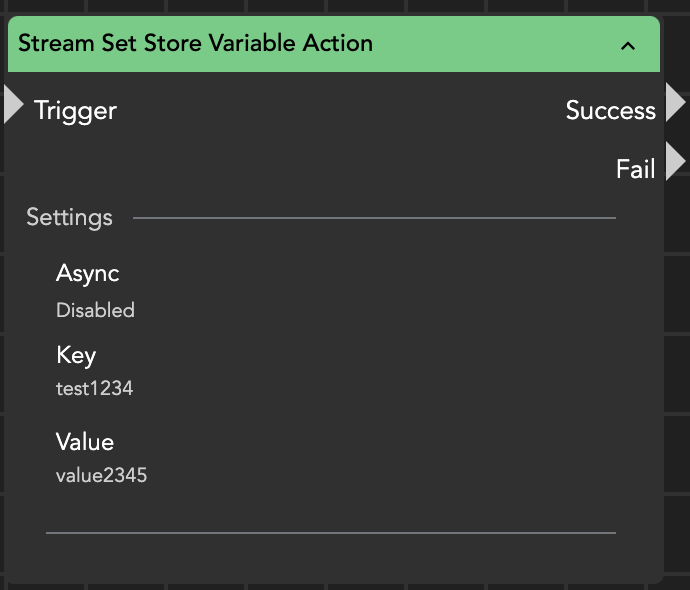Click the Key setting label
The height and width of the screenshot is (590, 690).
[x=76, y=356]
